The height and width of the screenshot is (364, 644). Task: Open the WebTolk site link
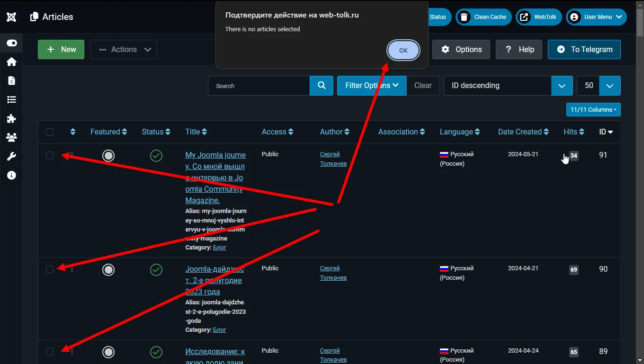coord(539,17)
